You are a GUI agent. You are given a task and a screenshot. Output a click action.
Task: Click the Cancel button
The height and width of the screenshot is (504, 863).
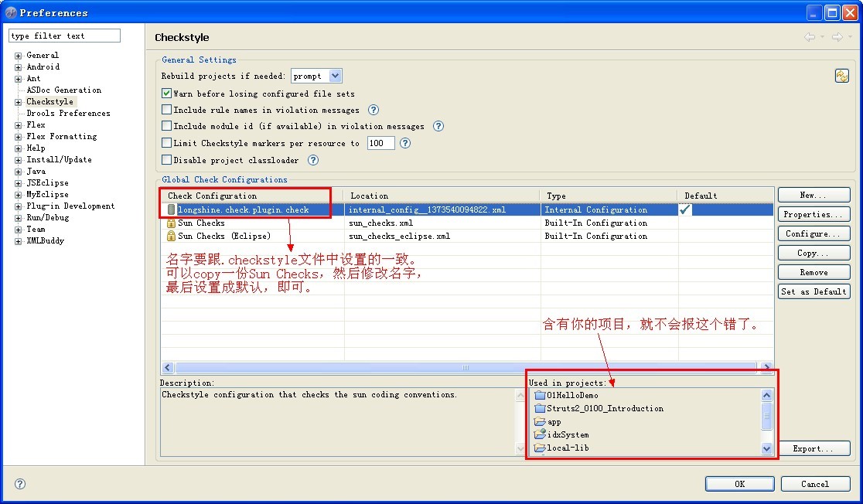click(815, 484)
